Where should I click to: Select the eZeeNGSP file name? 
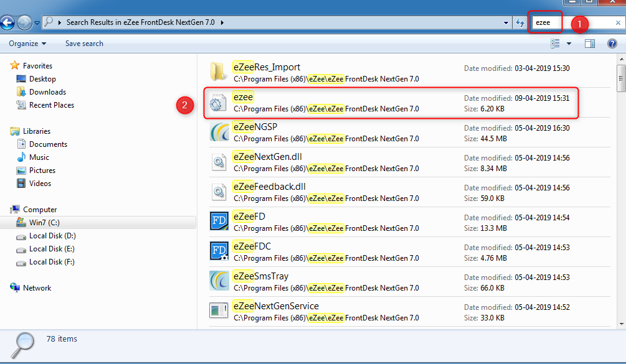tap(255, 127)
